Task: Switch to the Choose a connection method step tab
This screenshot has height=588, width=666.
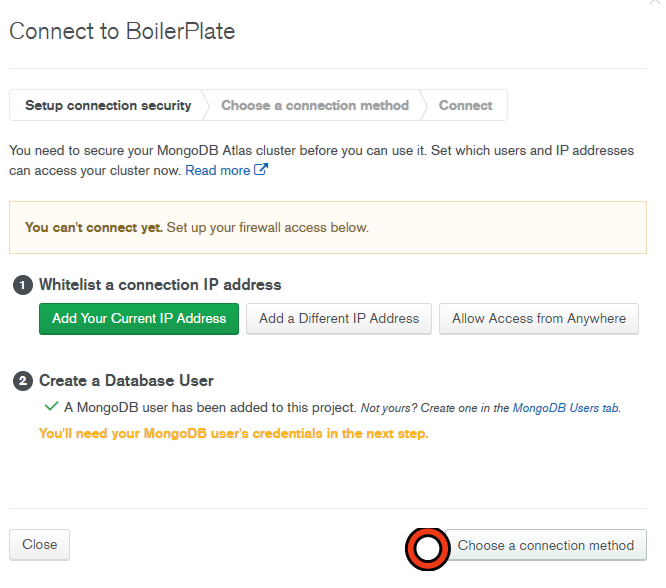Action: pos(314,105)
